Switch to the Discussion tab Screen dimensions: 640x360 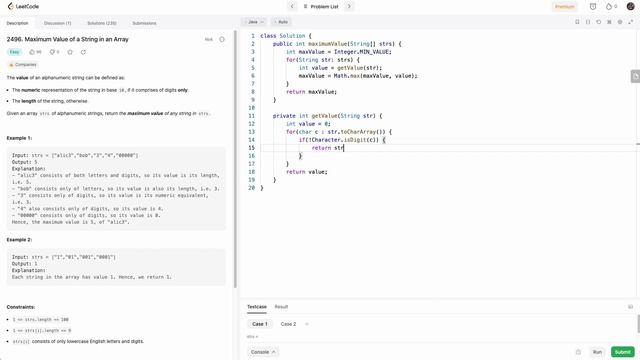tap(58, 23)
